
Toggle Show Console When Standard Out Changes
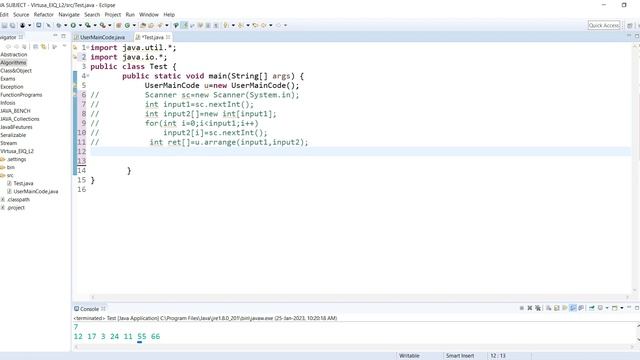(573, 308)
